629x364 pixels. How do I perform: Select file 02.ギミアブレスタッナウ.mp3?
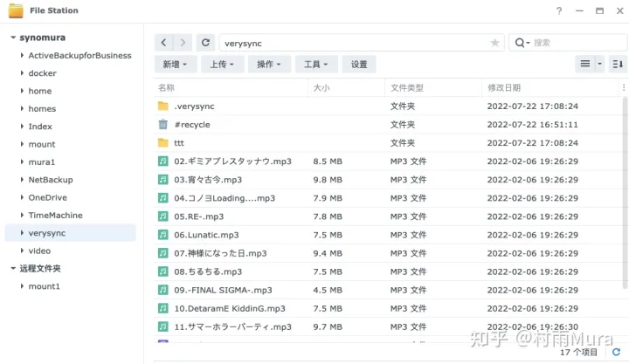point(232,161)
